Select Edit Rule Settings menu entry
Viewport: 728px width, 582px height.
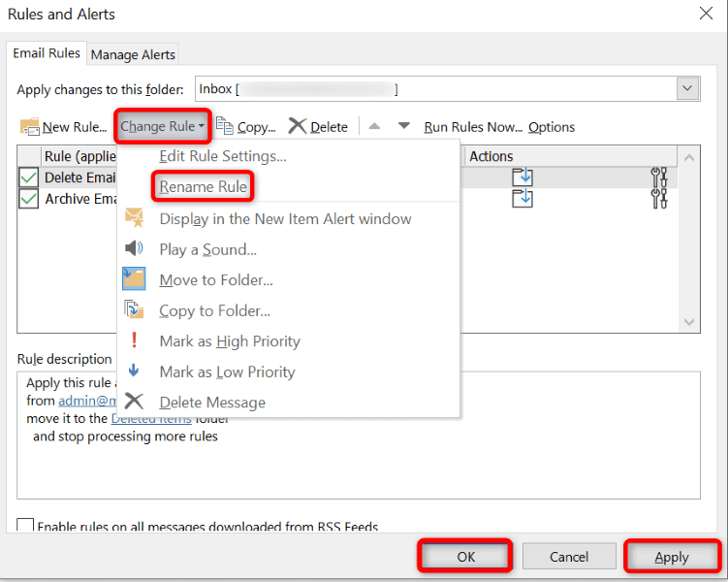point(223,155)
